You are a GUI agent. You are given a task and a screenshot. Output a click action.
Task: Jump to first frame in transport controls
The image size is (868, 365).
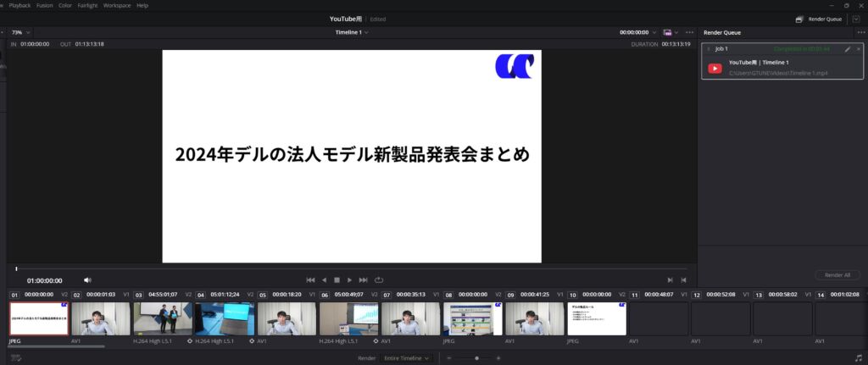tap(310, 280)
